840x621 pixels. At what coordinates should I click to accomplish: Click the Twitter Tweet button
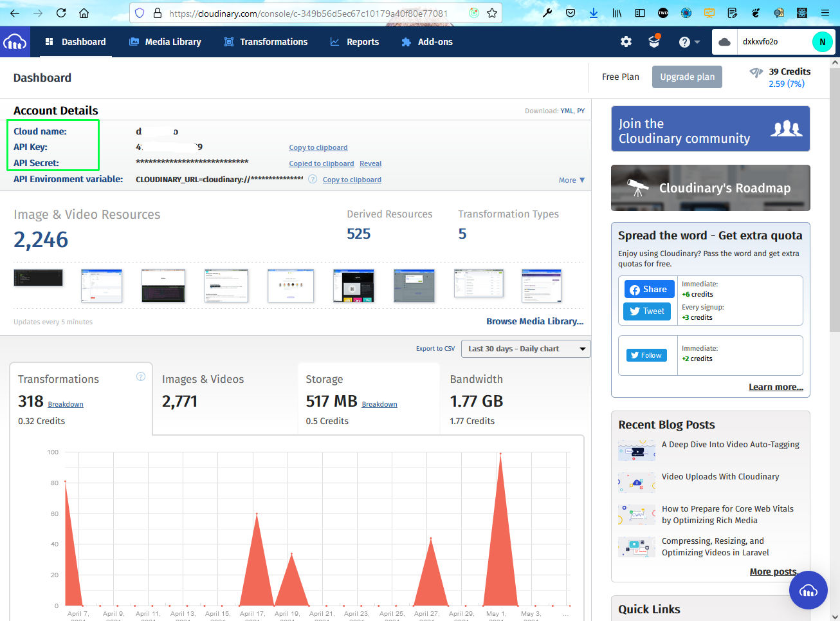(647, 311)
